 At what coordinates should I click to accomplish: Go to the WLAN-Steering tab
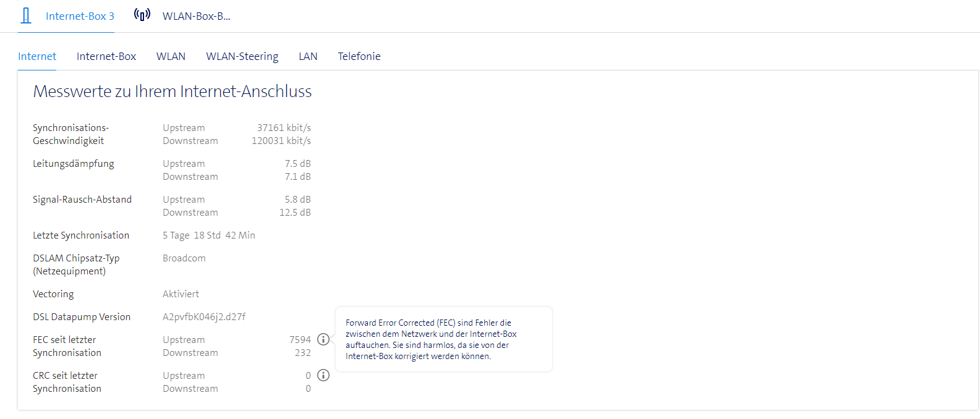tap(242, 56)
